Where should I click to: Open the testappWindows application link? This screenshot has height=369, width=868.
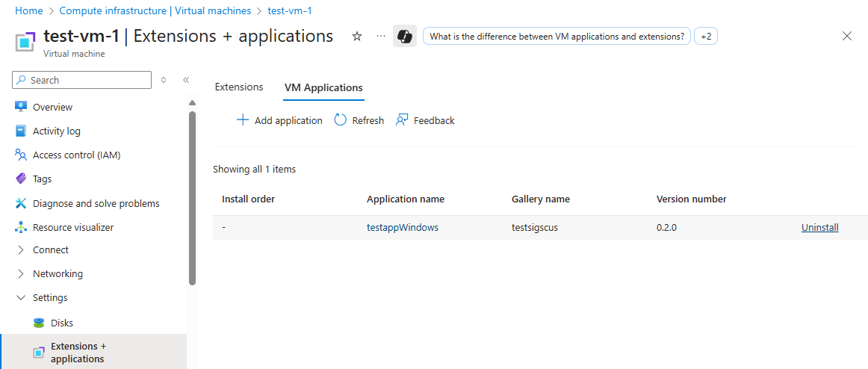click(x=402, y=227)
